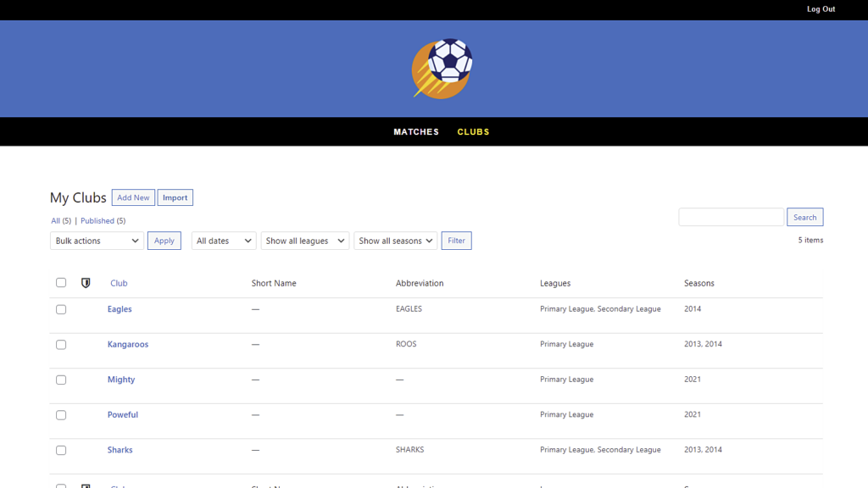The image size is (868, 488).
Task: Open the All dates dropdown
Action: (223, 240)
